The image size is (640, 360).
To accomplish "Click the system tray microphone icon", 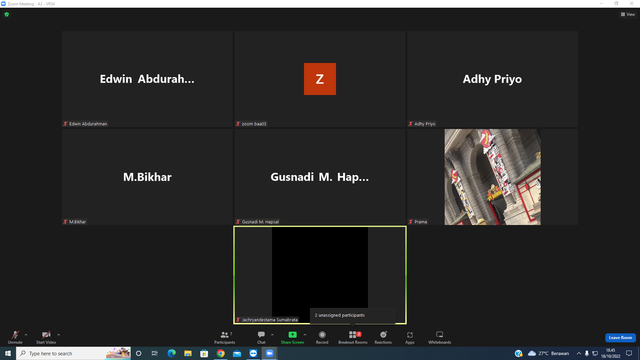I will 587,353.
